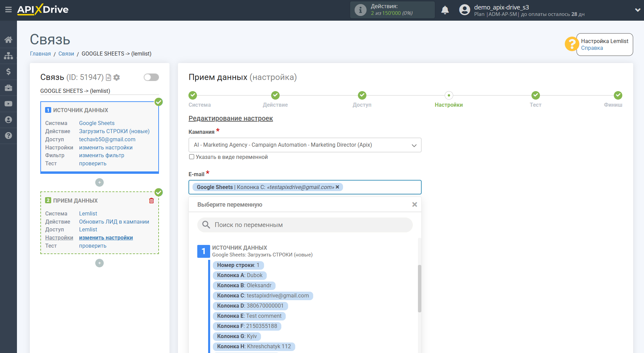Click проверить in the ПРИЕМ ДАННЫХ block
Viewport: 644px width, 353px height.
coord(93,246)
